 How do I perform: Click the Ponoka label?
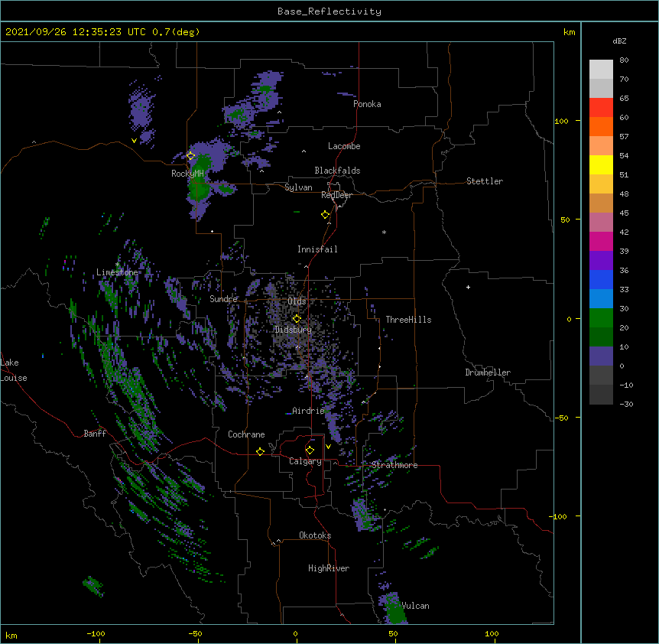click(x=367, y=104)
